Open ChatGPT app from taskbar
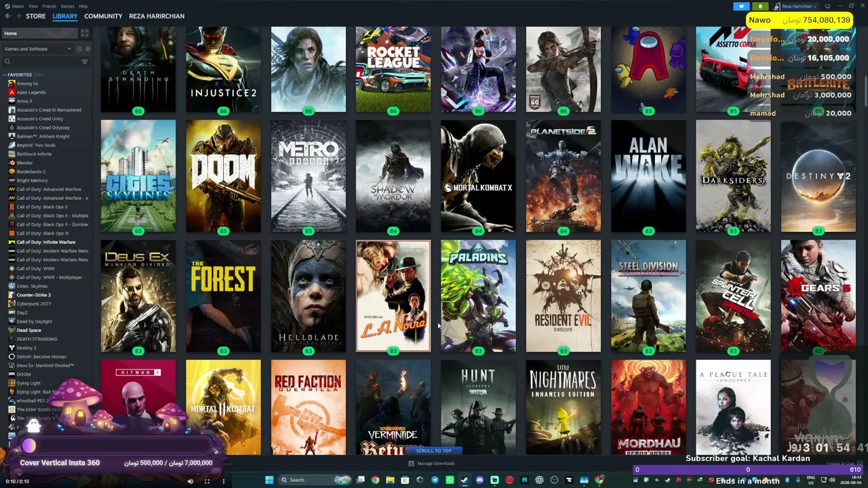 539,480
